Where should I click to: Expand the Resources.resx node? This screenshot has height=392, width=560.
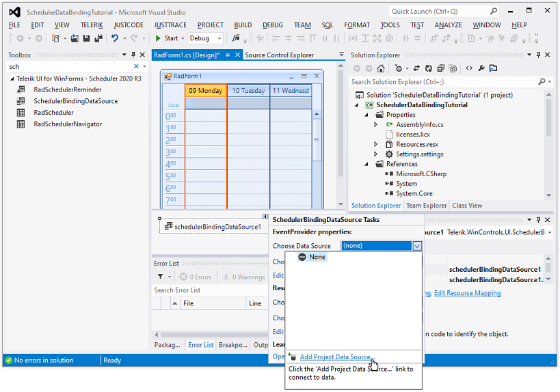tap(375, 144)
